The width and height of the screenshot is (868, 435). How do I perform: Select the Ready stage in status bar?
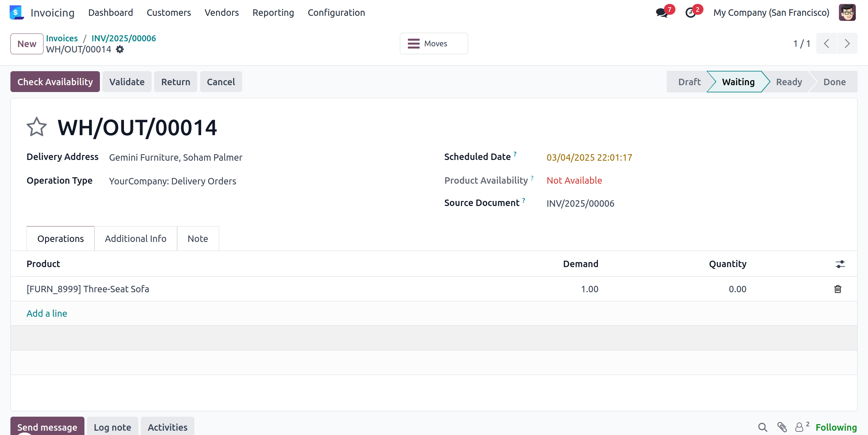coord(789,82)
